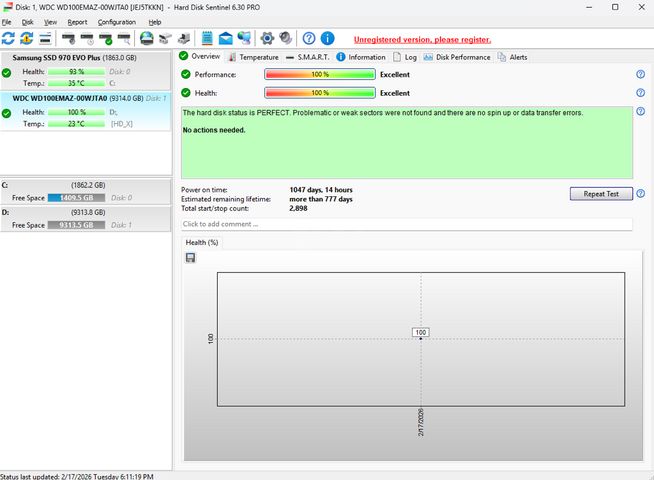
Task: Click the gray disk tray toolbar icon
Action: click(x=165, y=39)
